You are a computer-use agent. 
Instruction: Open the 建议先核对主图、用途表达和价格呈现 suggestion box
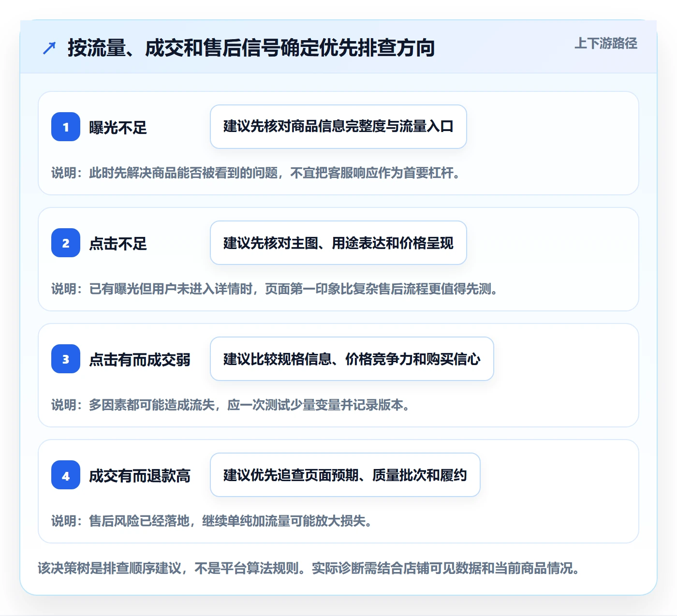[x=338, y=243]
